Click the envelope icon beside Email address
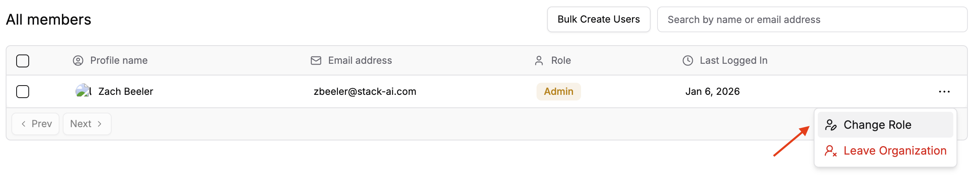 pos(316,61)
